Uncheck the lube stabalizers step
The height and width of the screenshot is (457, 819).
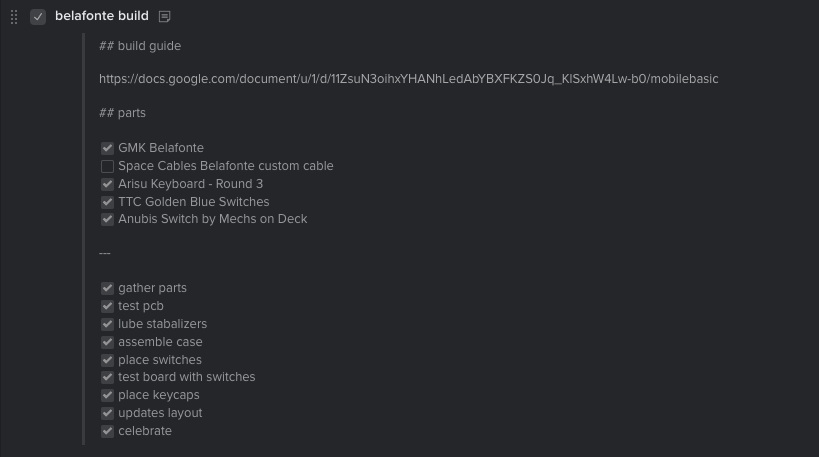(108, 324)
